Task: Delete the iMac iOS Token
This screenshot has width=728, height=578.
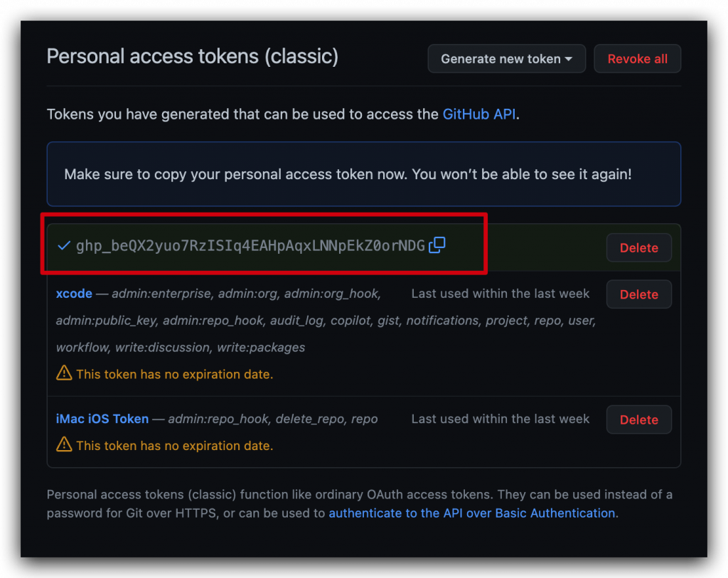Action: (x=638, y=419)
